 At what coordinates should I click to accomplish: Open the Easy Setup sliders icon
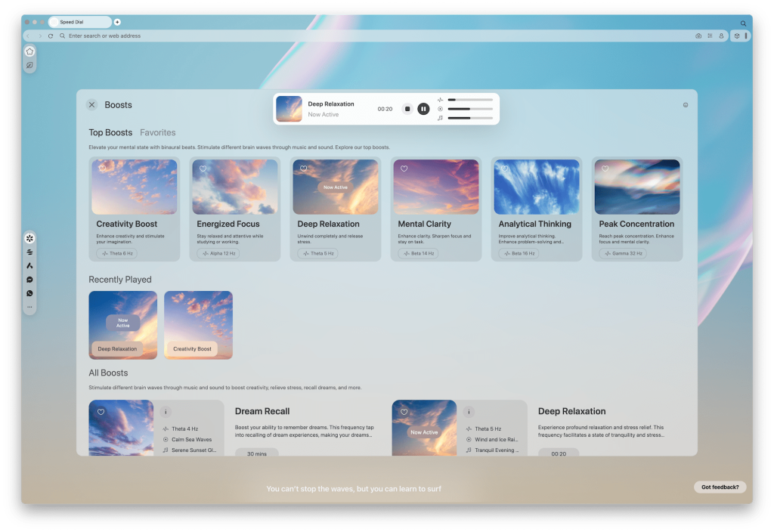coord(709,36)
